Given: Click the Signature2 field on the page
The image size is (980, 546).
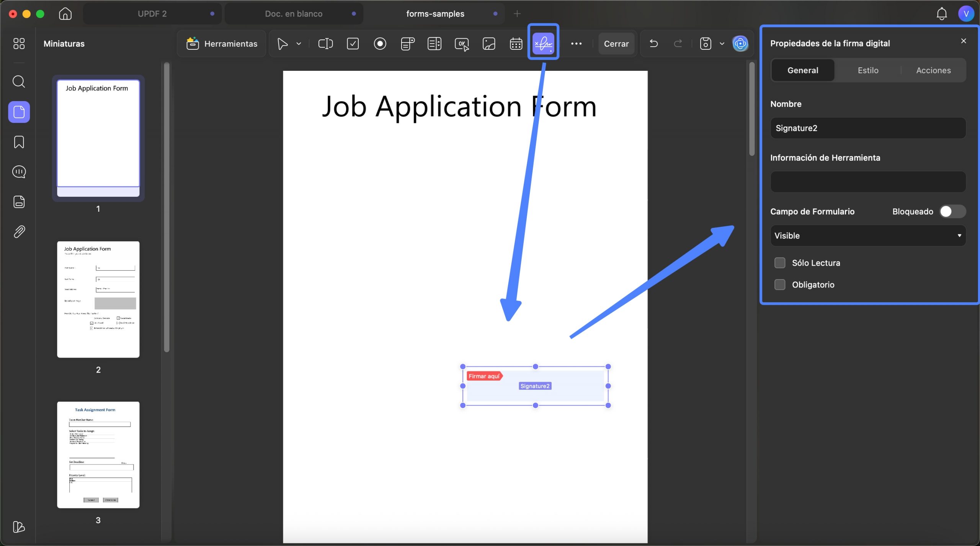Looking at the screenshot, I should (535, 386).
